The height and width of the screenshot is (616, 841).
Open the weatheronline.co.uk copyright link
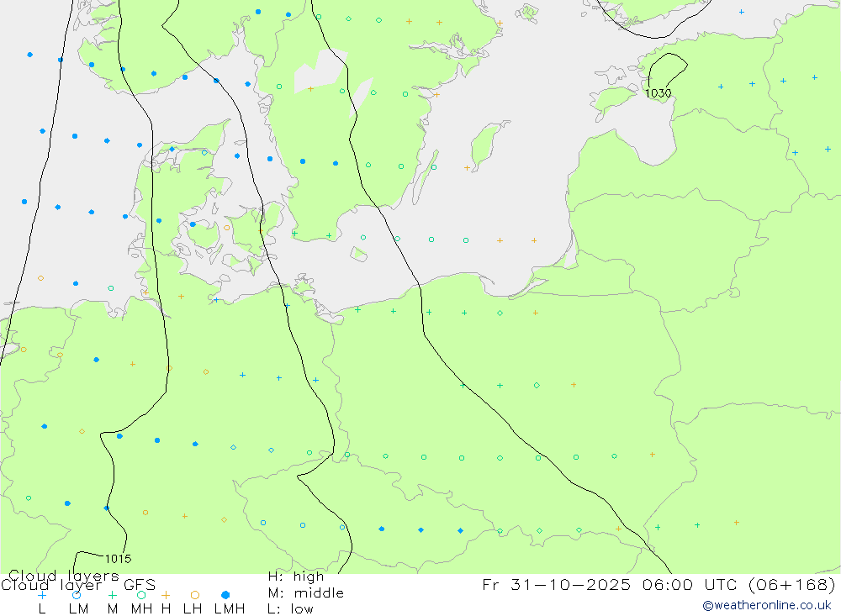click(767, 605)
